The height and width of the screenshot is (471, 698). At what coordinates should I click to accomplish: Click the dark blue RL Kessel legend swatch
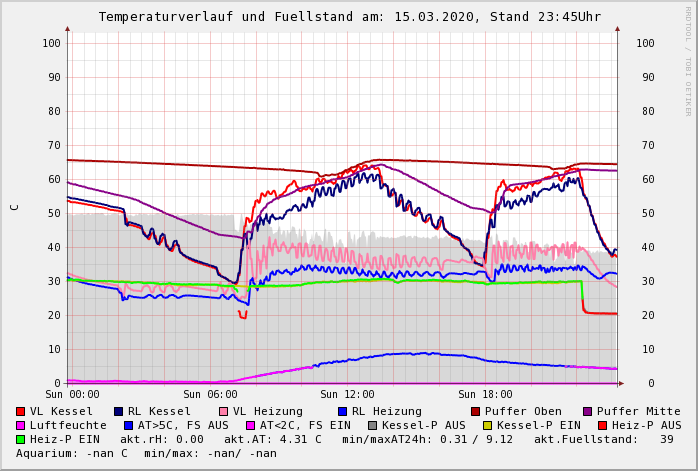tap(119, 411)
